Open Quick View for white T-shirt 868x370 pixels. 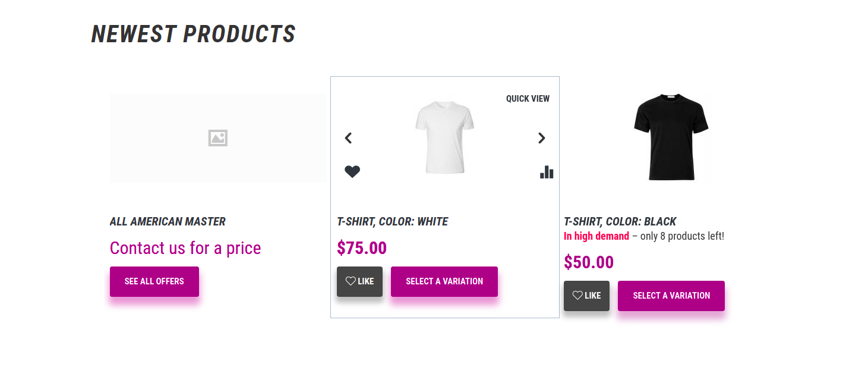click(528, 99)
